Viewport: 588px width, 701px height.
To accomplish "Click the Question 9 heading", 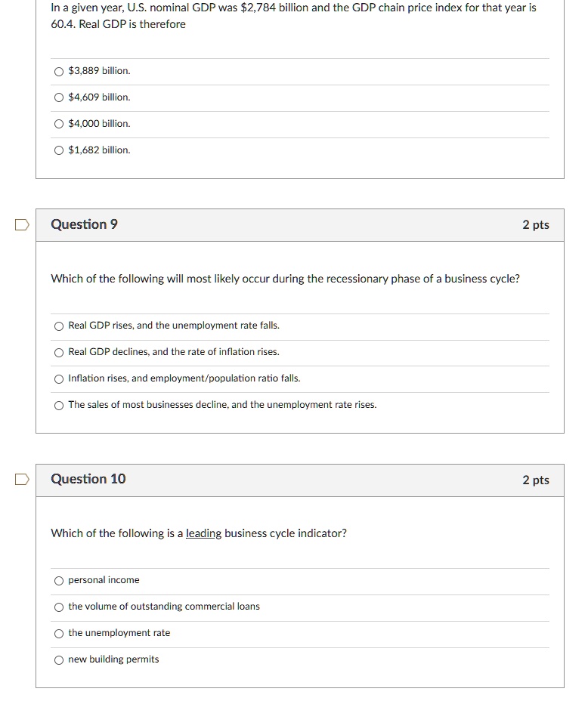I will pos(84,224).
